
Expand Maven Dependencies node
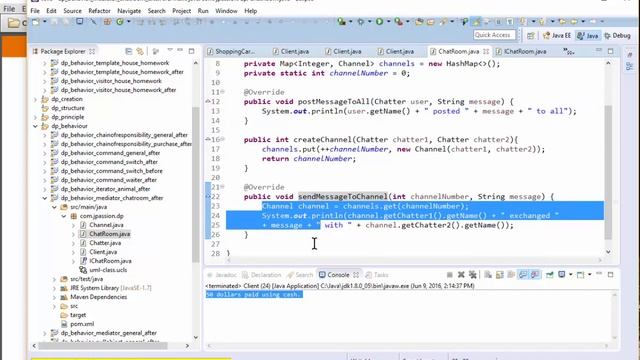point(54,297)
